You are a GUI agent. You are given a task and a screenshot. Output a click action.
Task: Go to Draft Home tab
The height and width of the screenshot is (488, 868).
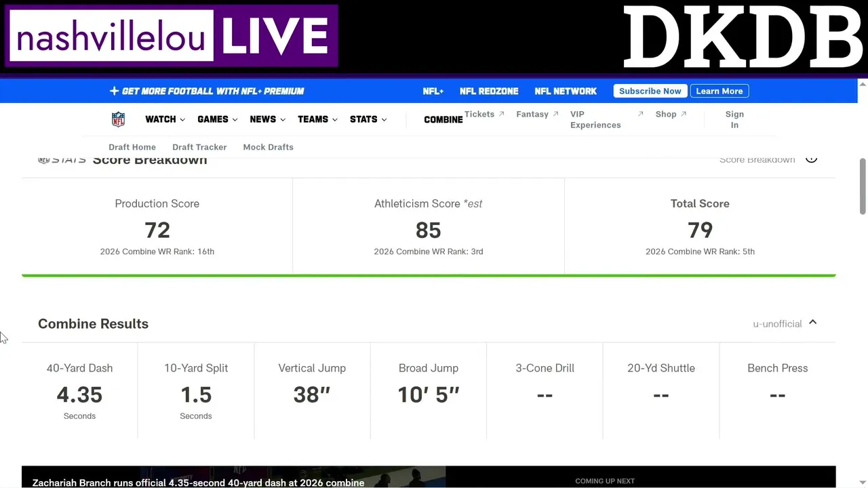pos(132,147)
